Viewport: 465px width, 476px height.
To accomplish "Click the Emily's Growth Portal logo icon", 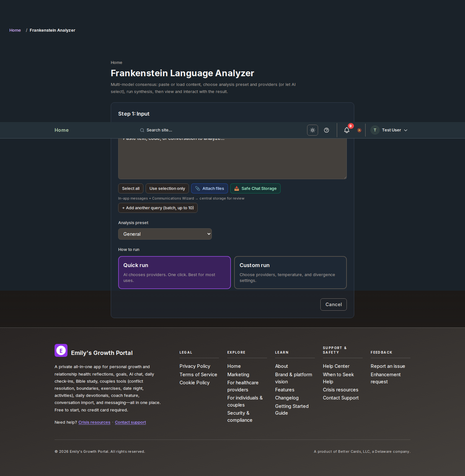I will [x=61, y=350].
